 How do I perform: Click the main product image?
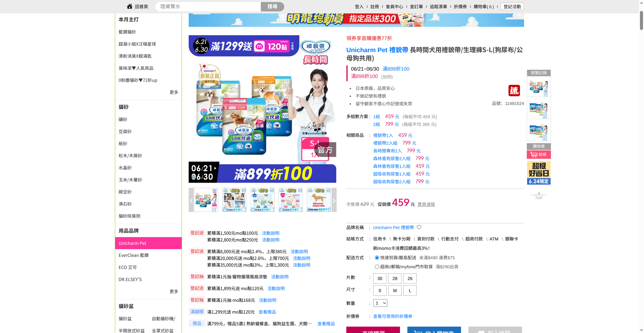click(x=262, y=109)
